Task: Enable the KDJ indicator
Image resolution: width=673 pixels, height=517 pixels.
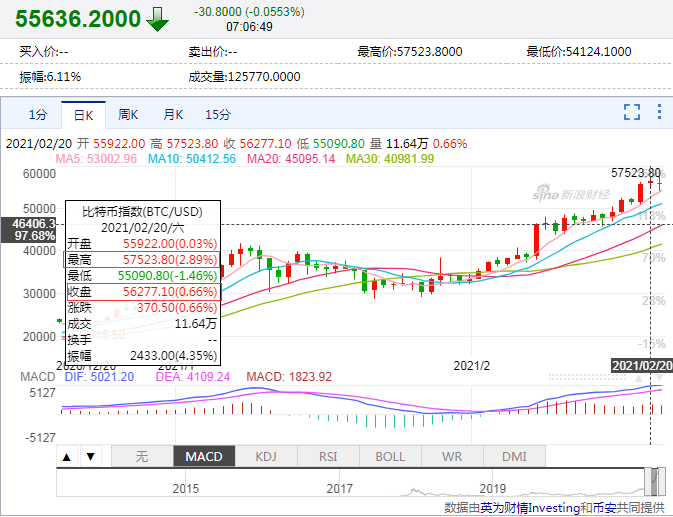Action: (x=266, y=456)
